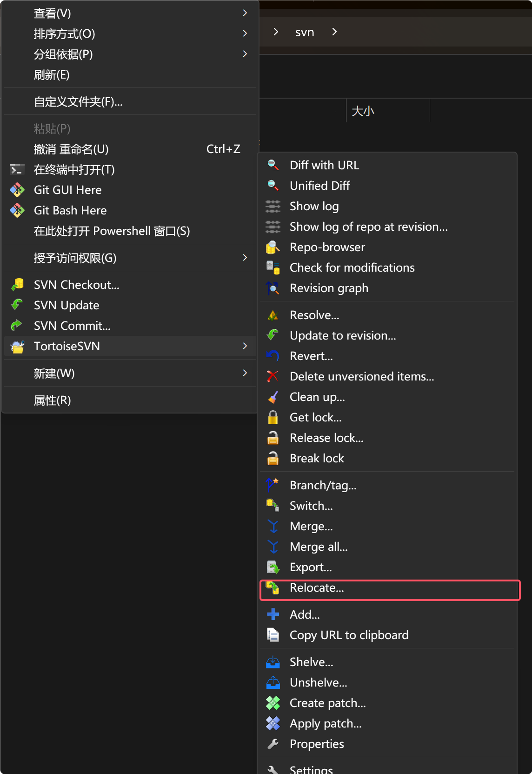Image resolution: width=532 pixels, height=774 pixels.
Task: Click the Revert blue arrow icon
Action: coord(273,356)
